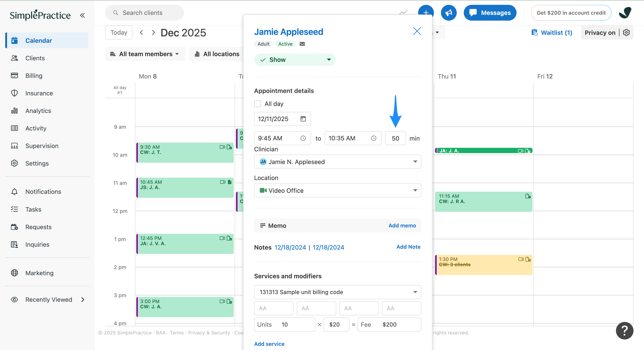
Task: Open the Location Video Office dropdown
Action: click(338, 191)
